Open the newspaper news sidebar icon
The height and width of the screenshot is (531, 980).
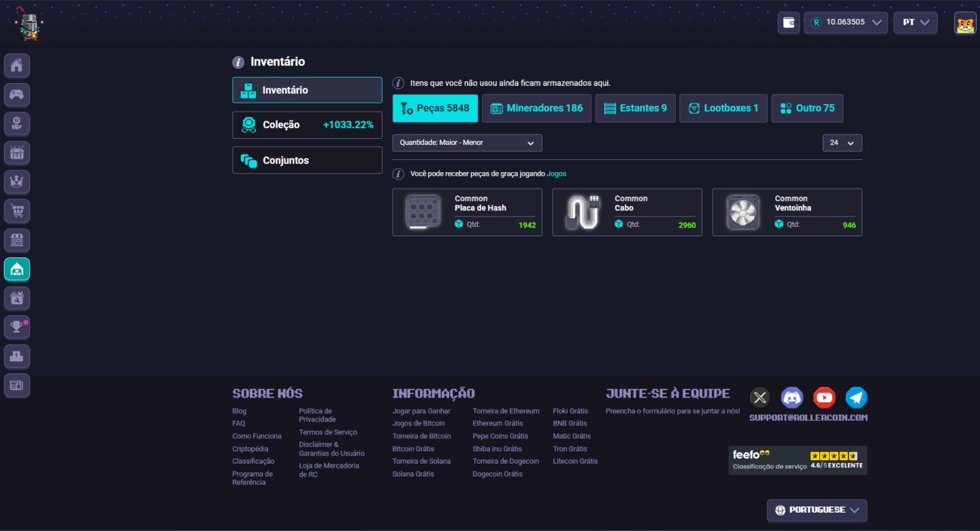point(17,385)
